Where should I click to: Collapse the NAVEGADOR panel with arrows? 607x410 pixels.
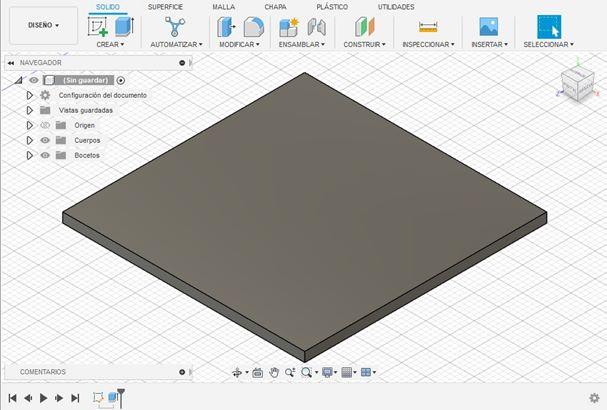coord(11,63)
